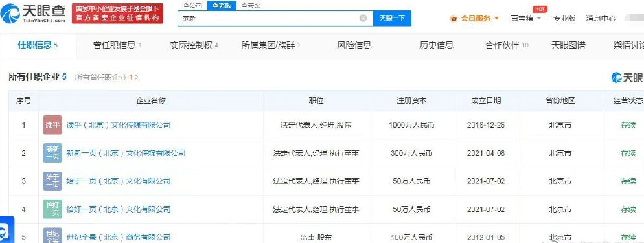Click the floating customer service icon
This screenshot has height=243, width=644.
(7, 230)
